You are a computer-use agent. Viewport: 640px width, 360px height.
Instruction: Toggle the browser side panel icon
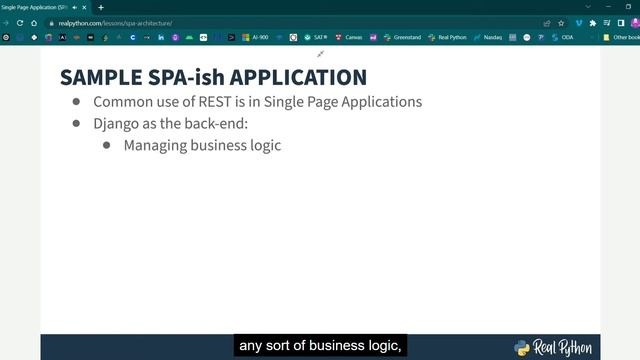[621, 23]
